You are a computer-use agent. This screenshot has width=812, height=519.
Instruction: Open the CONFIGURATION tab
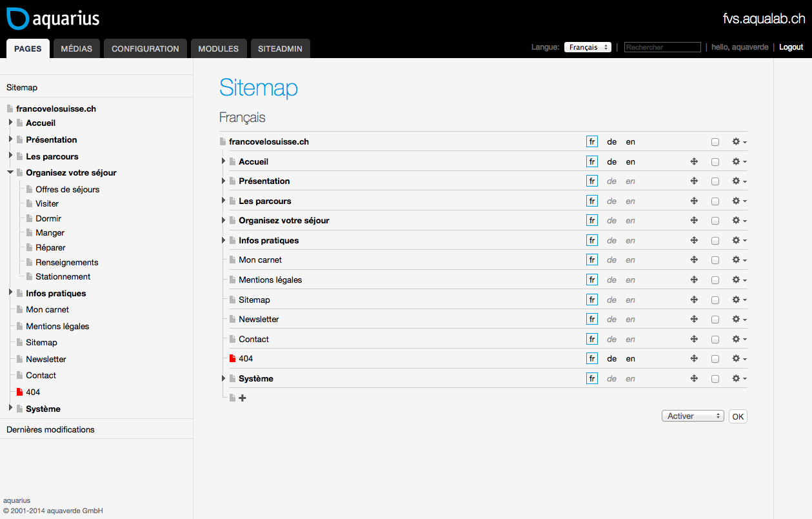(145, 48)
